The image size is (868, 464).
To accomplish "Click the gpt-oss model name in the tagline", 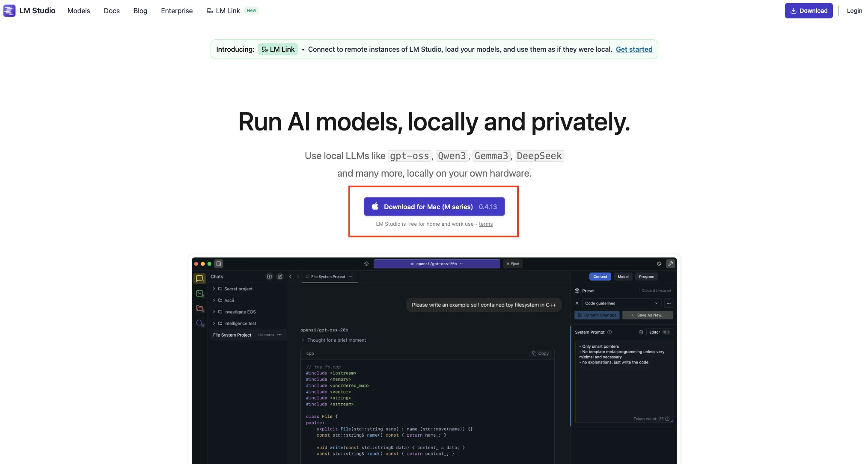I will pos(409,156).
